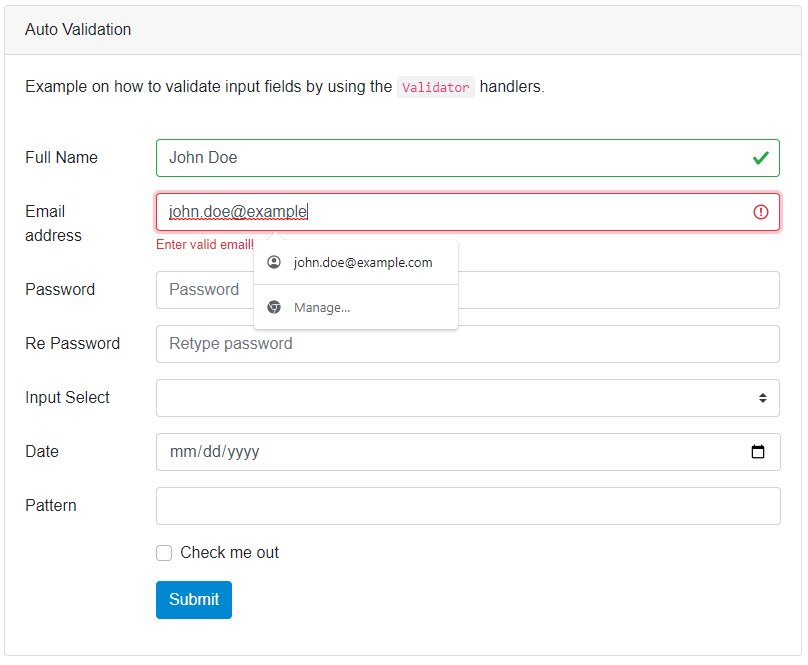
Task: Click the Validator code tag
Action: [435, 87]
